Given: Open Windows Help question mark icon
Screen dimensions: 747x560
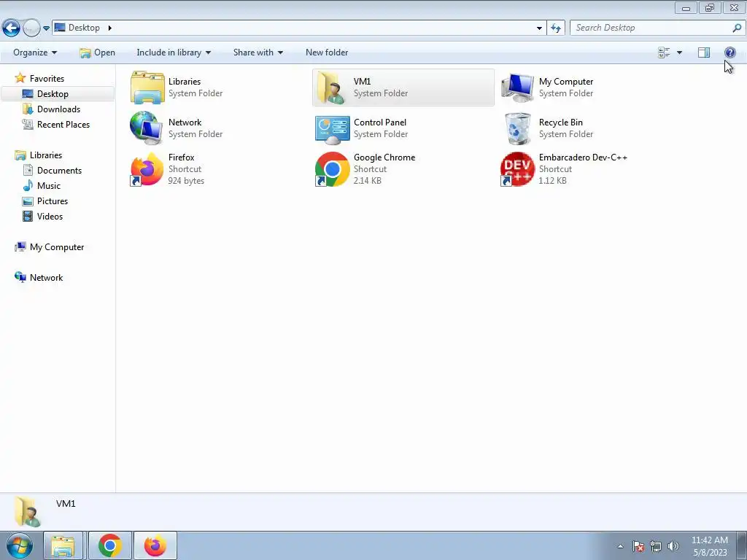Looking at the screenshot, I should coord(729,52).
